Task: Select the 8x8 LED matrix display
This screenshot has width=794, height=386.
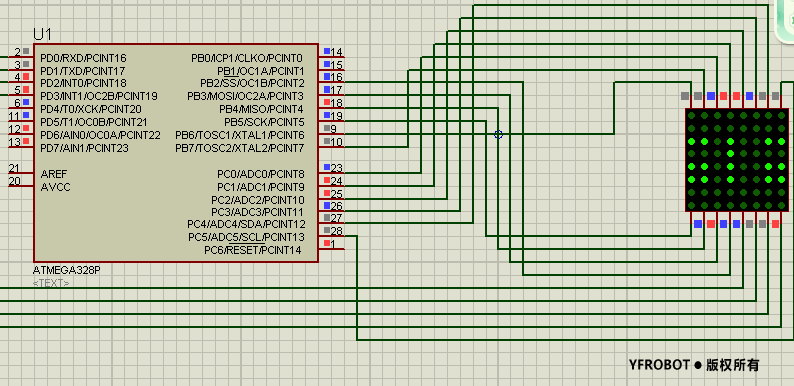Action: point(737,160)
